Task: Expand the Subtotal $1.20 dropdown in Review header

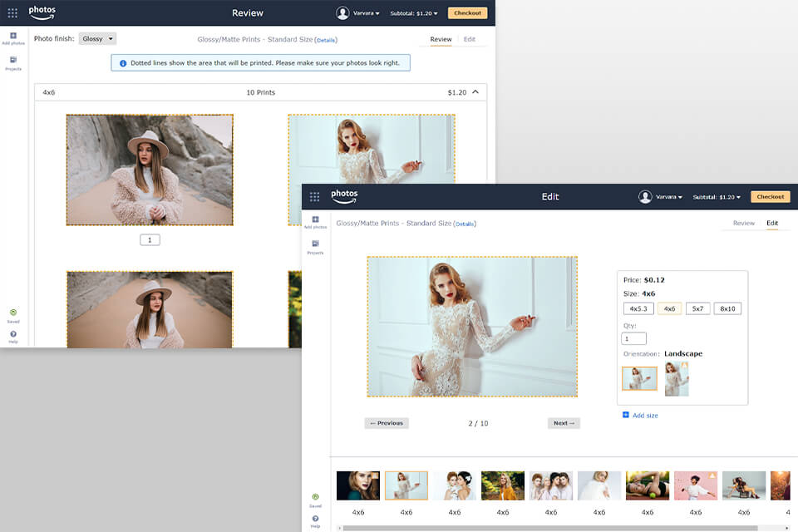Action: tap(414, 13)
